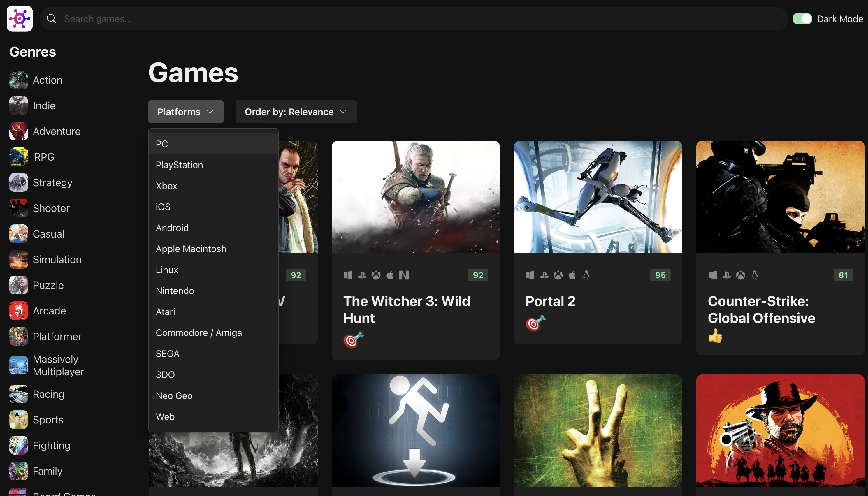Click The Witcher 3: Wild Hunt title
This screenshot has height=496, width=868.
[407, 309]
